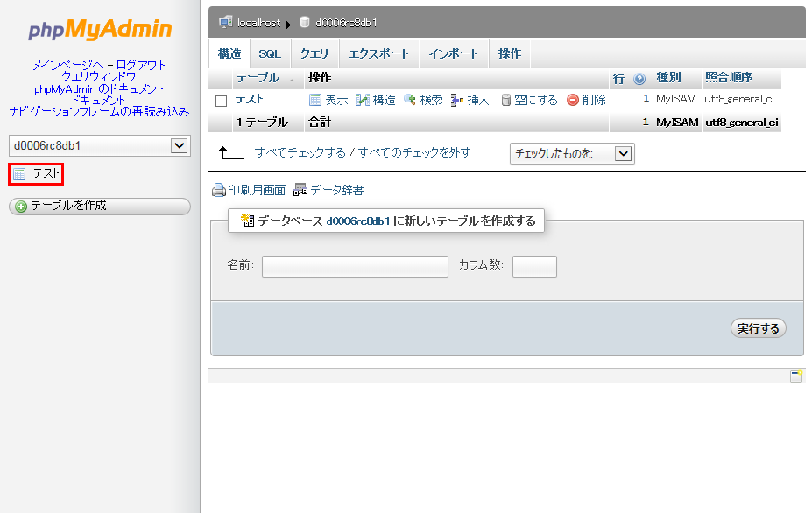Click the 挿入 insert icon in table row

click(x=457, y=101)
